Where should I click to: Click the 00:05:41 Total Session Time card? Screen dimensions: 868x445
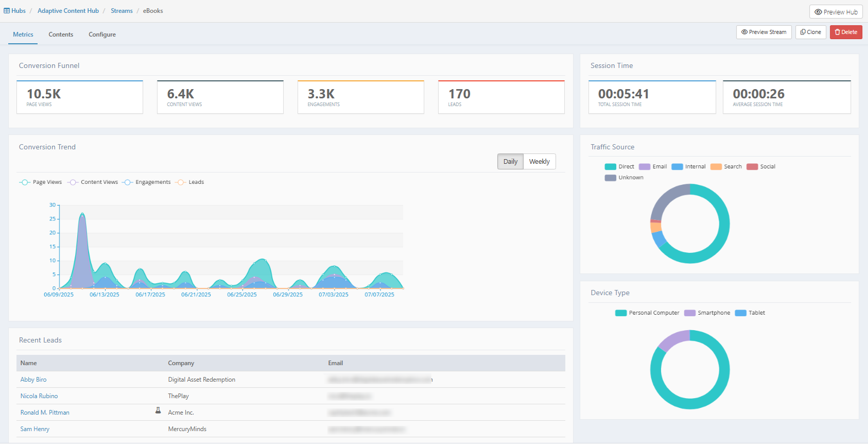[652, 97]
